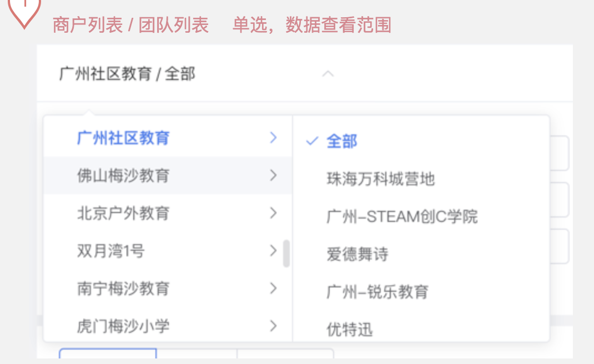Choose 珠海万科城营地 team
The height and width of the screenshot is (364, 594).
click(380, 179)
